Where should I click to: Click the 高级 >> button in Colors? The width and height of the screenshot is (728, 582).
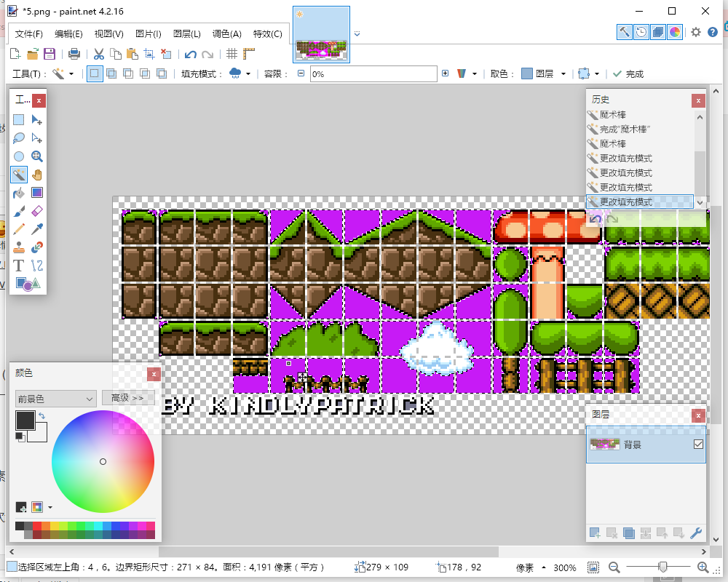(127, 398)
